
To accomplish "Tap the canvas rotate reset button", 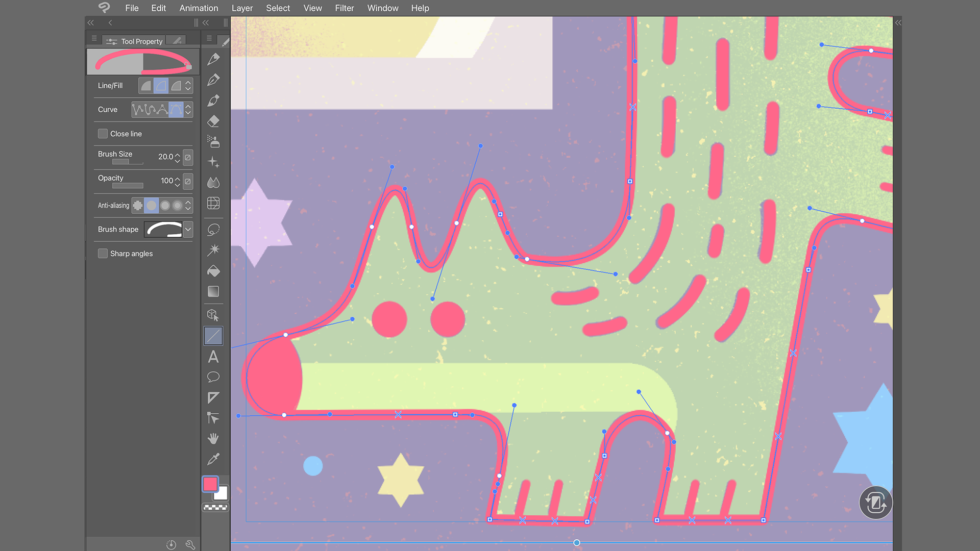I will [x=875, y=503].
